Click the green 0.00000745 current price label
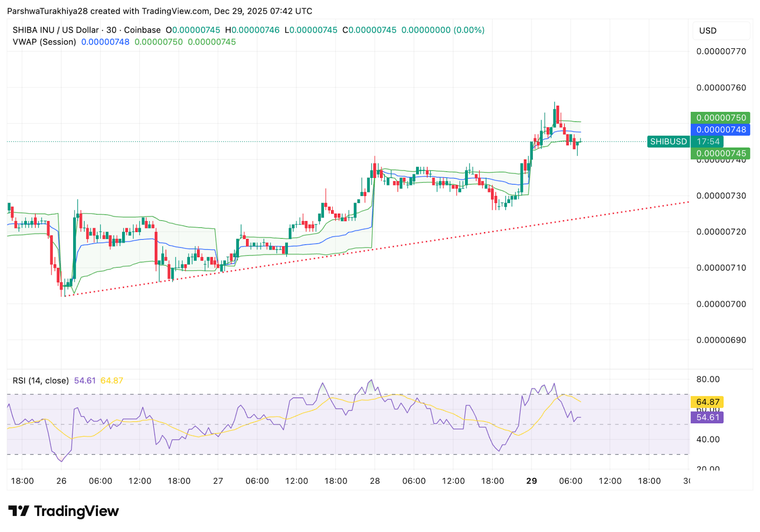This screenshot has height=532, width=760. 721,153
